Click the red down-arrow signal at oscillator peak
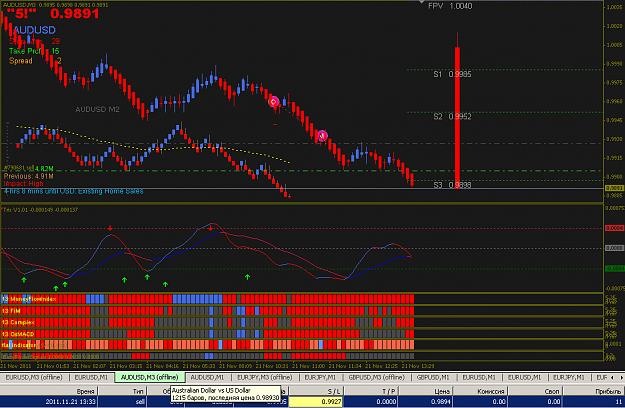 pos(210,228)
